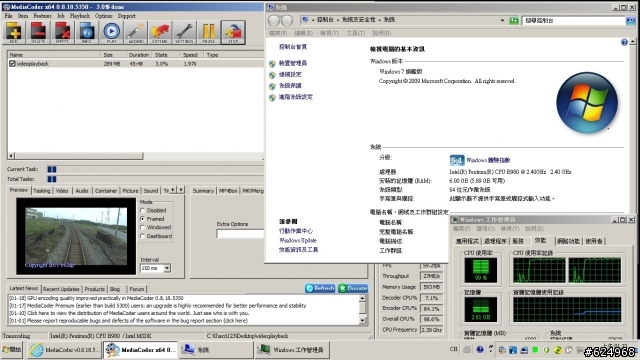Click the Extra Options input field
The width and height of the screenshot is (640, 360).
[240, 234]
